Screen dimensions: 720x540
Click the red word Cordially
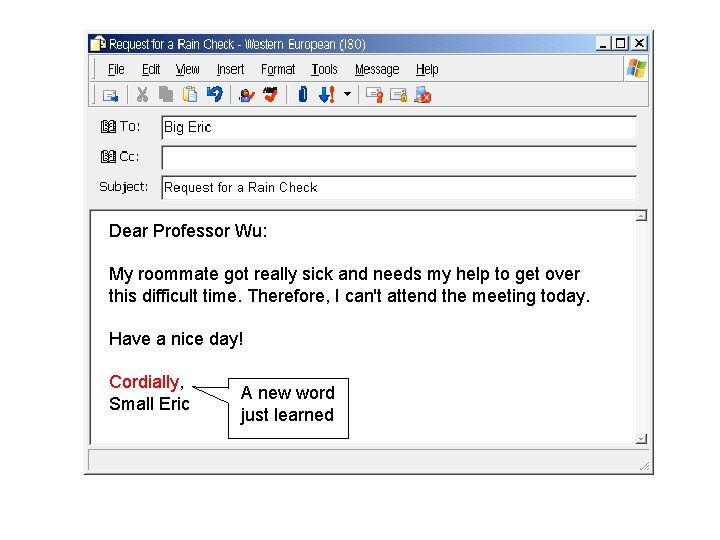click(144, 382)
